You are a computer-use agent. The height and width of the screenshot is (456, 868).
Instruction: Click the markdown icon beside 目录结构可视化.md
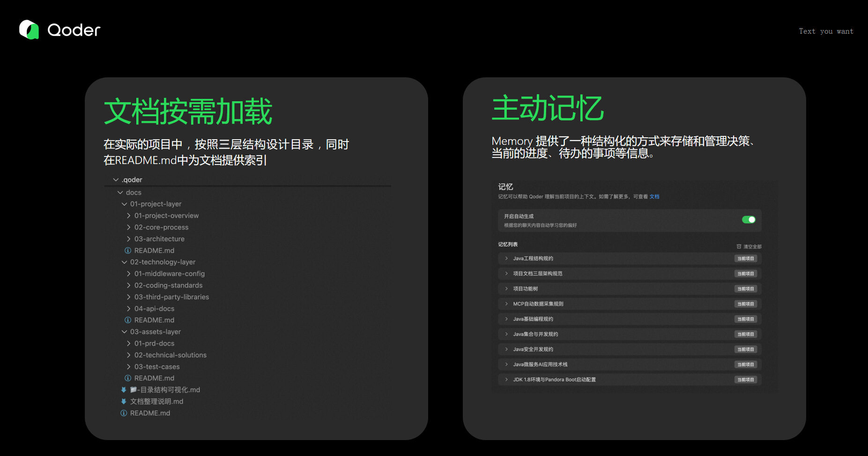[x=124, y=389]
